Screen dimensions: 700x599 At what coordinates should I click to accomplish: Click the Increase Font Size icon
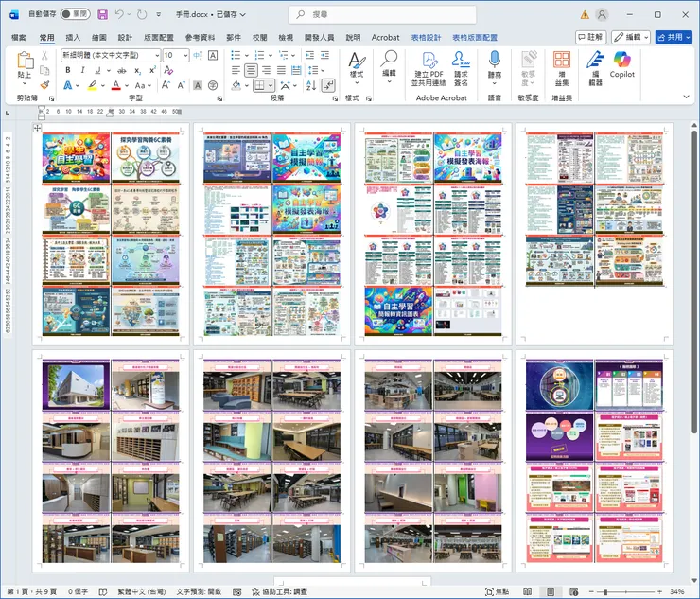(x=166, y=85)
